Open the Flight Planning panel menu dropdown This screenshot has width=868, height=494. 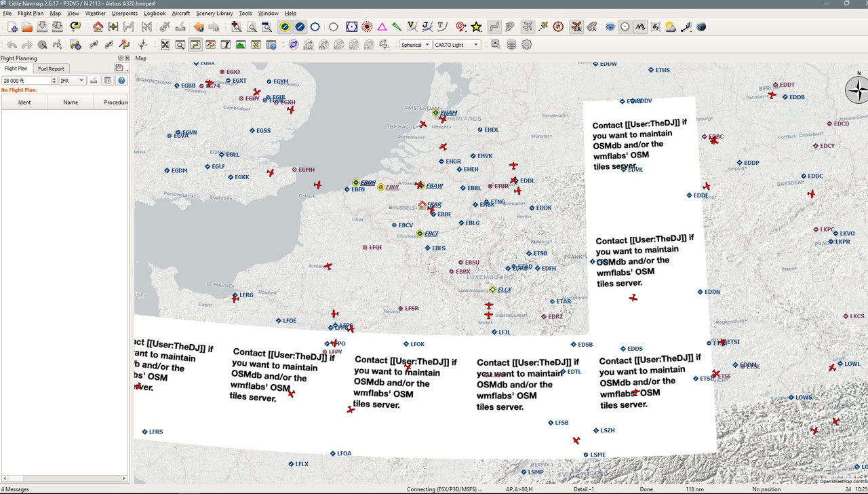pyautogui.click(x=121, y=69)
